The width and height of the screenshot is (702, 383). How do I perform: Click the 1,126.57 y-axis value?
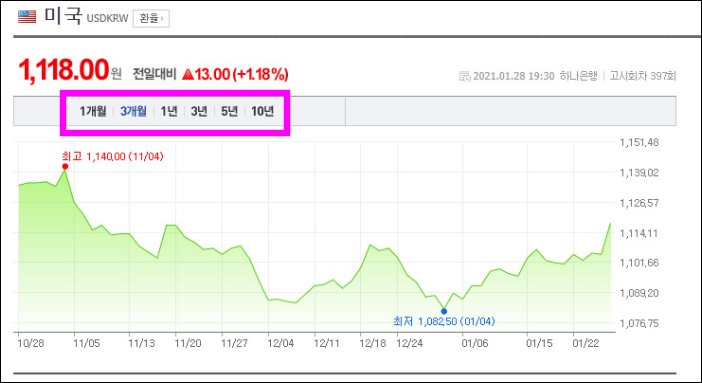[639, 203]
